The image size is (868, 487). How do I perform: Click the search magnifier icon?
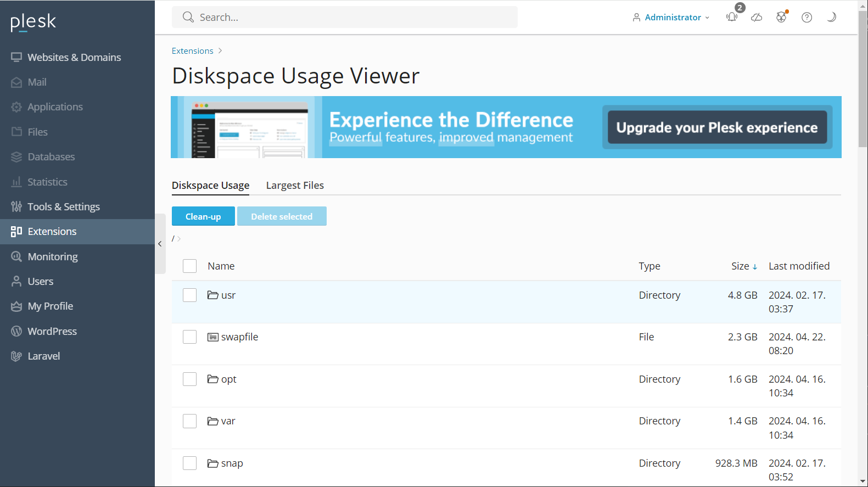coord(188,17)
